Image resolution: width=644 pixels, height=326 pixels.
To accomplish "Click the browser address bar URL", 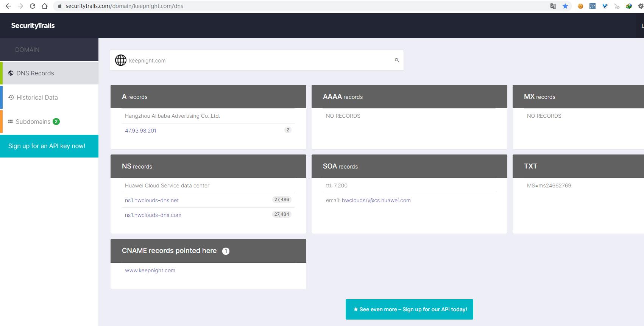I will (124, 6).
